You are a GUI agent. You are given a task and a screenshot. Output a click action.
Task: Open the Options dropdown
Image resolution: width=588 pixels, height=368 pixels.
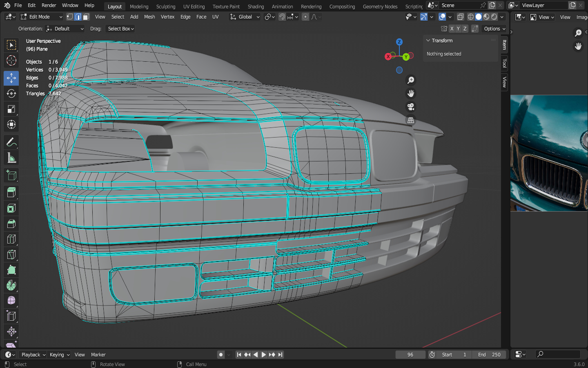click(494, 29)
